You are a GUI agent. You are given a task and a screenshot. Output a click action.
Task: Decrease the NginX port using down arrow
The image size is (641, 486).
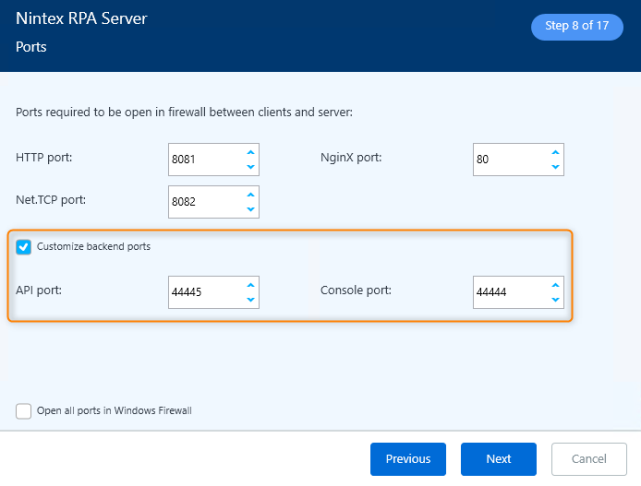(x=554, y=167)
